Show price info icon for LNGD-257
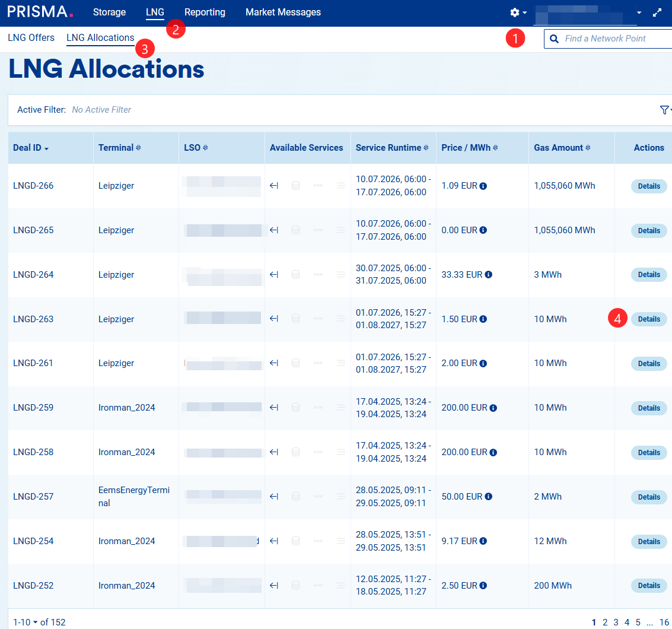 click(x=488, y=497)
